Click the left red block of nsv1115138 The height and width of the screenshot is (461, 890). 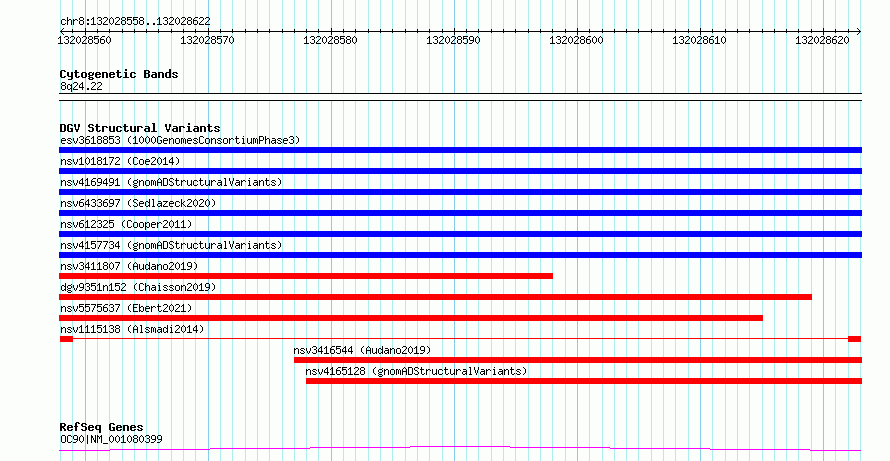tap(66, 339)
